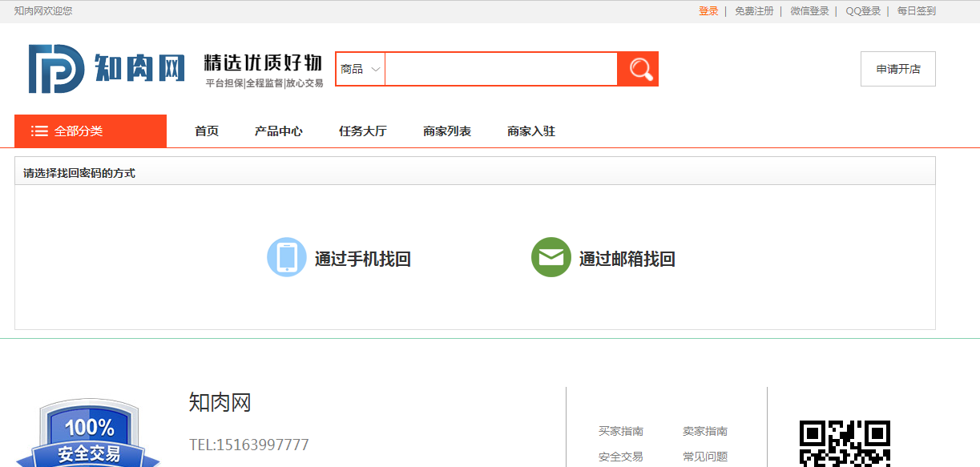Open the 免费注册 link

point(754,11)
